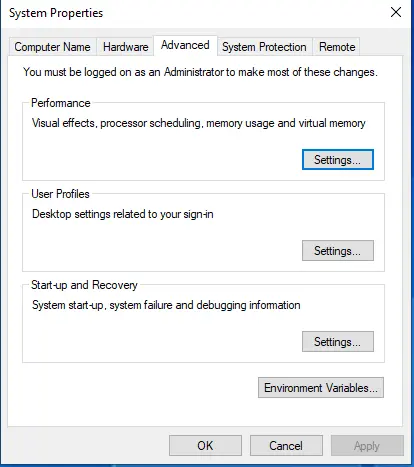
Task: Open Performance settings
Action: click(338, 160)
